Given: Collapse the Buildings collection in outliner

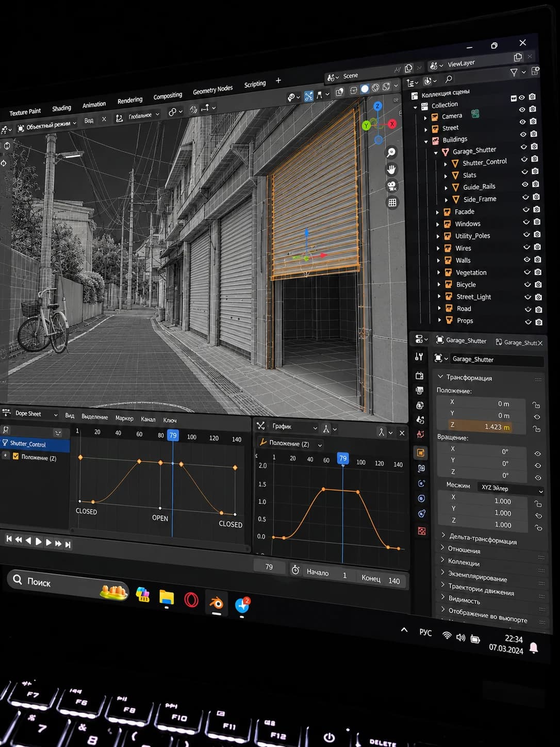Looking at the screenshot, I should pyautogui.click(x=426, y=141).
